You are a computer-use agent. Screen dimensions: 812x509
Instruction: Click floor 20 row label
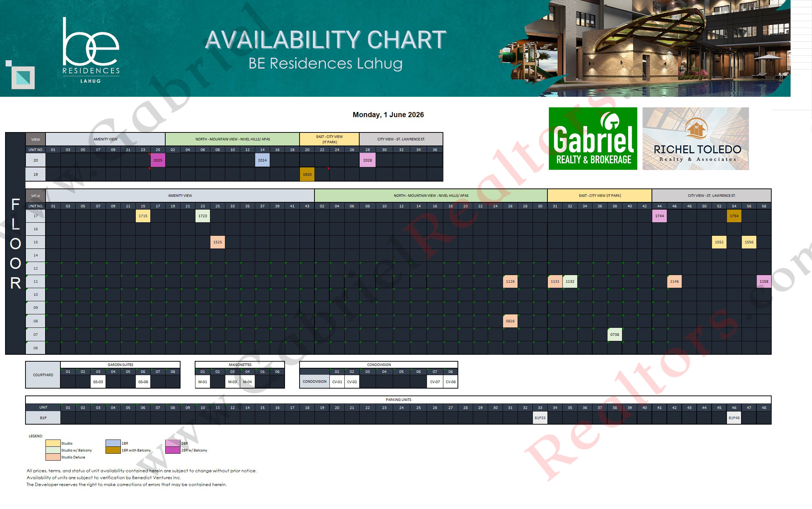pyautogui.click(x=36, y=160)
